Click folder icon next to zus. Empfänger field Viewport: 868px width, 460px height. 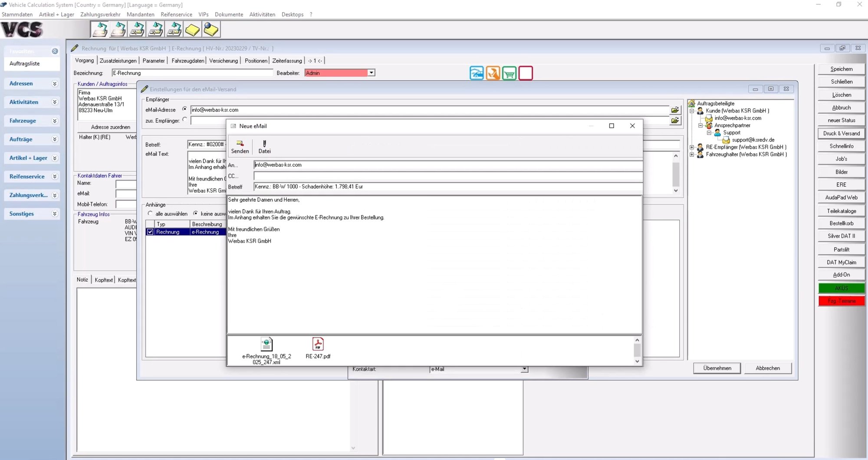pyautogui.click(x=675, y=120)
